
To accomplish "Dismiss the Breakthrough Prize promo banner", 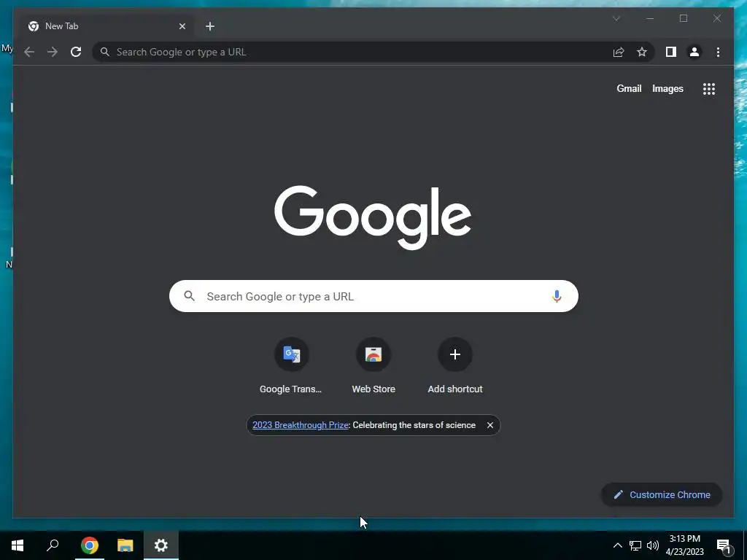I will pos(489,425).
